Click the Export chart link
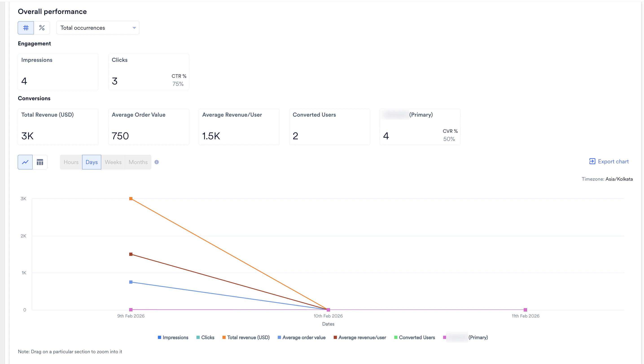 [613, 161]
